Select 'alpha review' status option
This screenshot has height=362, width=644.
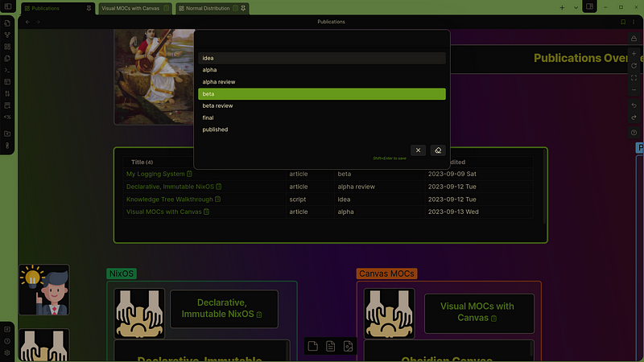pos(321,82)
